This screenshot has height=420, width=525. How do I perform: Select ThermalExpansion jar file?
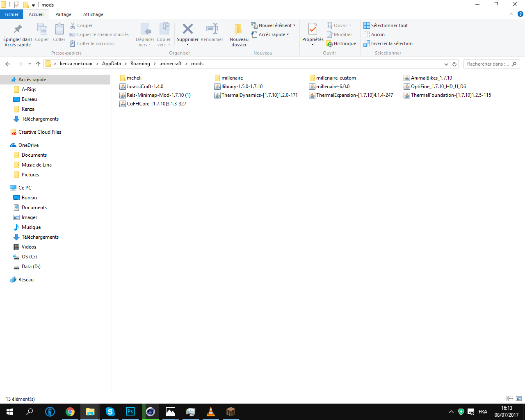point(351,95)
